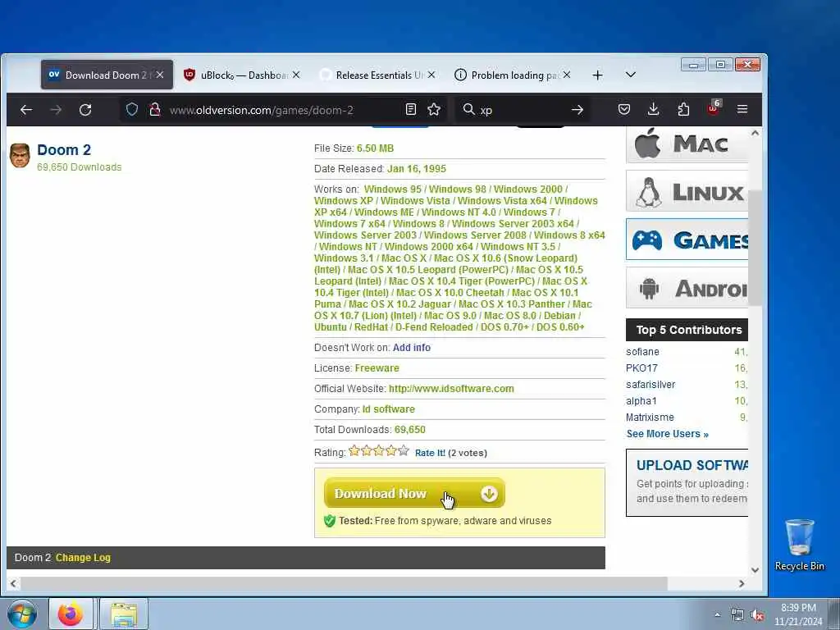Open a new tab with plus button
Viewport: 840px width, 630px height.
point(597,75)
